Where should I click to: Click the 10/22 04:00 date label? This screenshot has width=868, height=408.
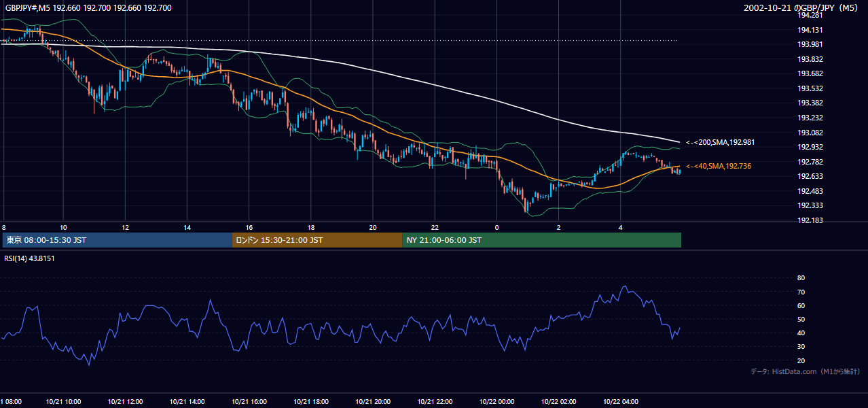tap(621, 402)
